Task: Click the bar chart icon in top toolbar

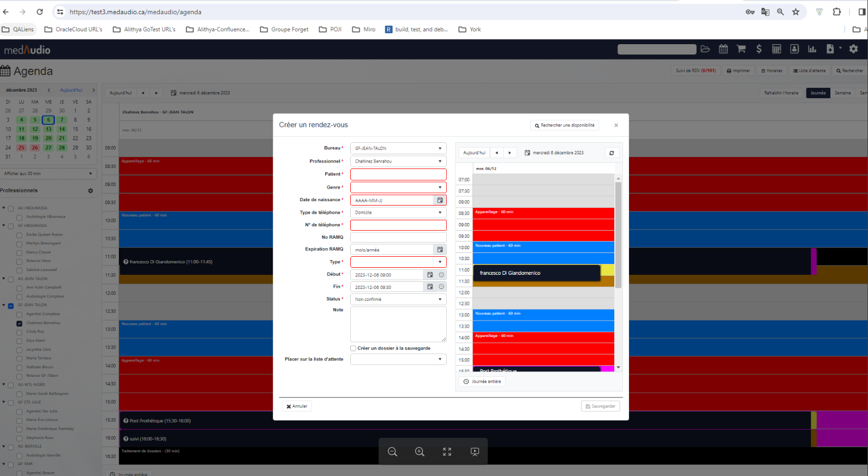Action: [x=812, y=49]
